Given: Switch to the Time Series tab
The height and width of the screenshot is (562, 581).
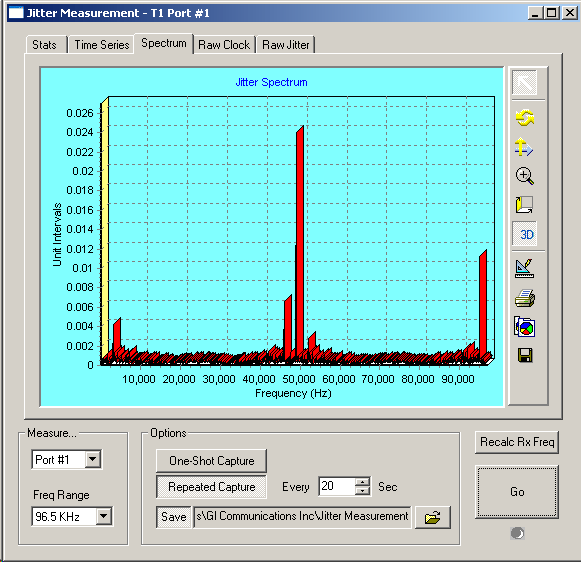Looking at the screenshot, I should (x=102, y=45).
